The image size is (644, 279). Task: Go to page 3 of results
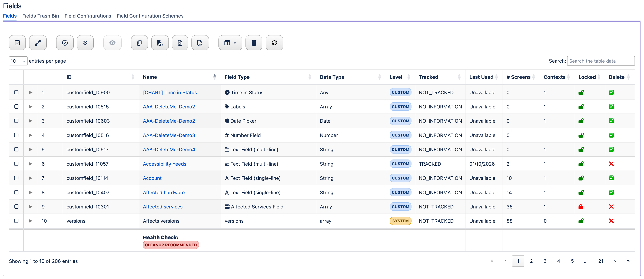pos(545,261)
